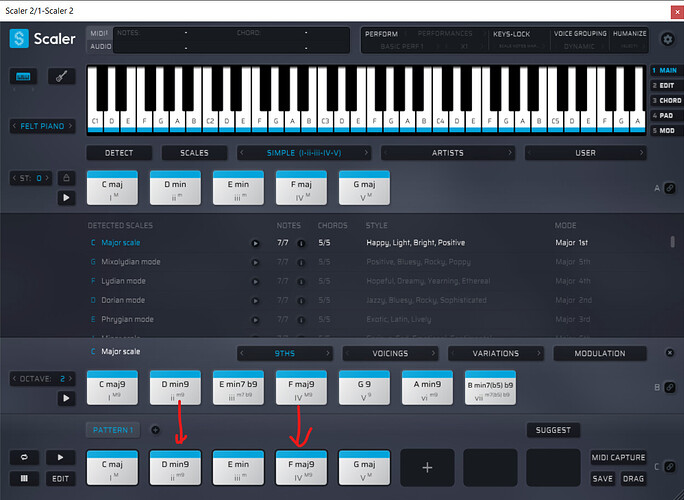Preview the E Phrygian mode play icon

[x=255, y=320]
